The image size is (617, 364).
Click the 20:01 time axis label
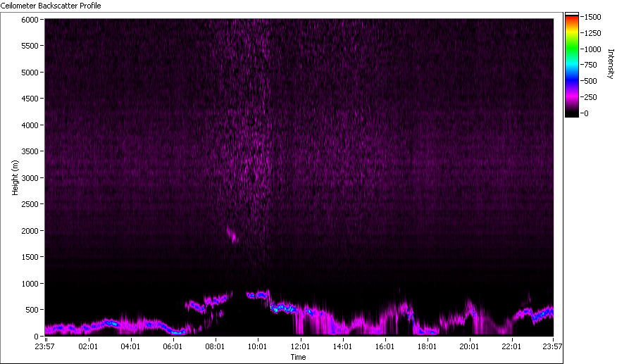[x=469, y=346]
